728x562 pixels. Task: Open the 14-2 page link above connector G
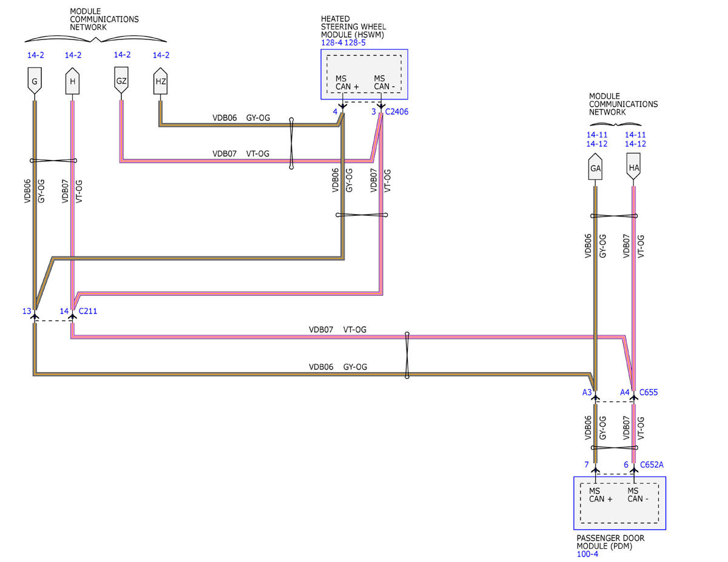pos(36,55)
